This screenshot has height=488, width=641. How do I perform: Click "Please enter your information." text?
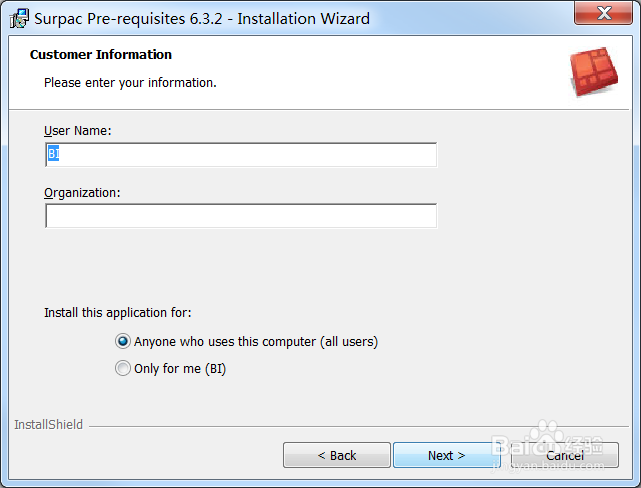(130, 83)
